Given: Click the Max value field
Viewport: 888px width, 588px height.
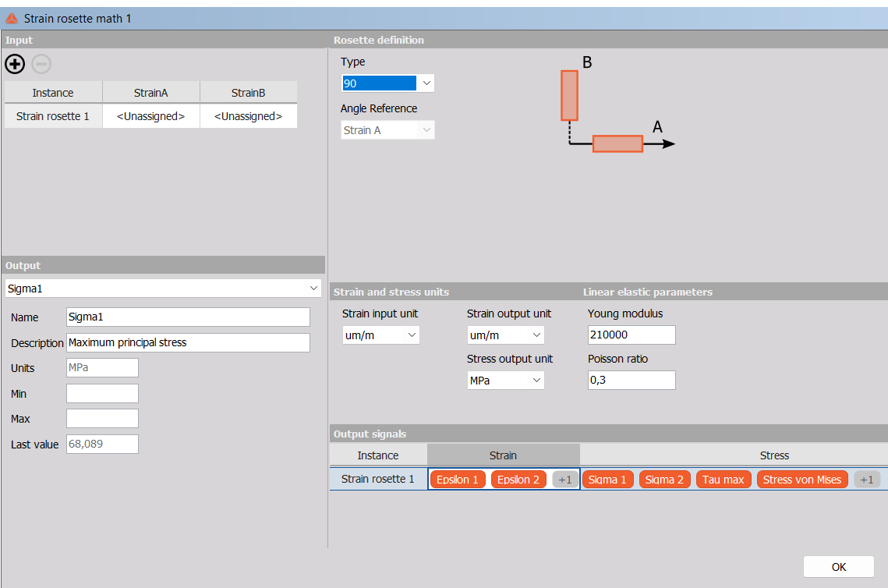Looking at the screenshot, I should point(102,419).
